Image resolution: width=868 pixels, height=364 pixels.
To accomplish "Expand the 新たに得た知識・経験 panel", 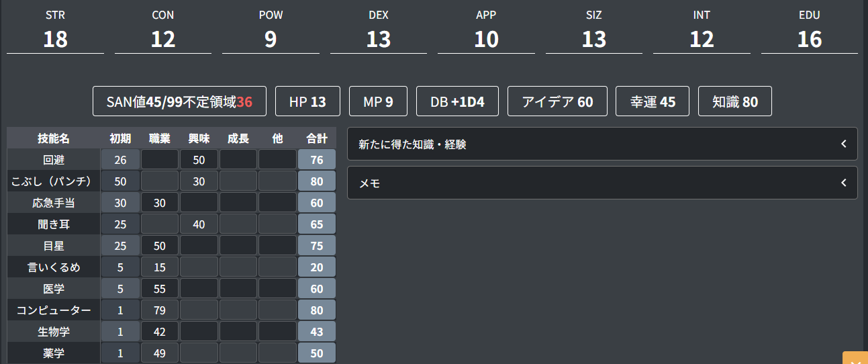I will pos(601,144).
